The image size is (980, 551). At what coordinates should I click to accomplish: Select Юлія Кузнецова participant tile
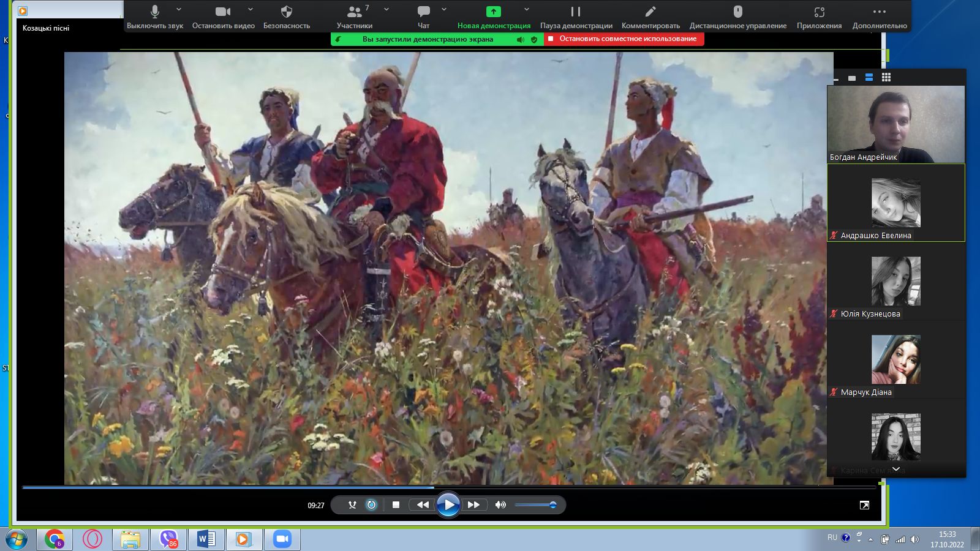pos(896,281)
